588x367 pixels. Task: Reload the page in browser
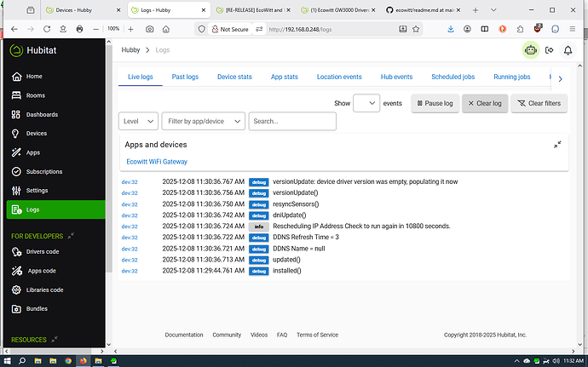(47, 29)
